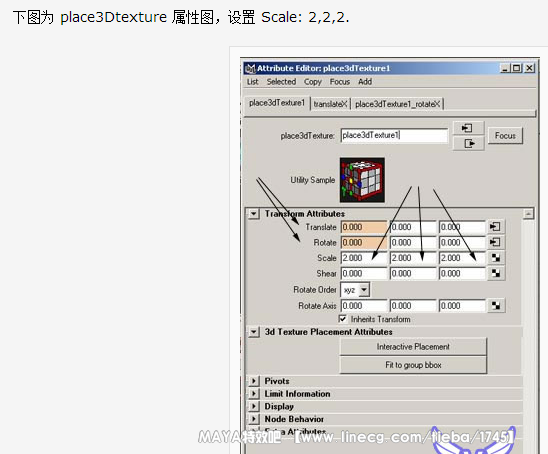Expand the Limit Information section
Screen dimensions: 548x454
[254, 394]
